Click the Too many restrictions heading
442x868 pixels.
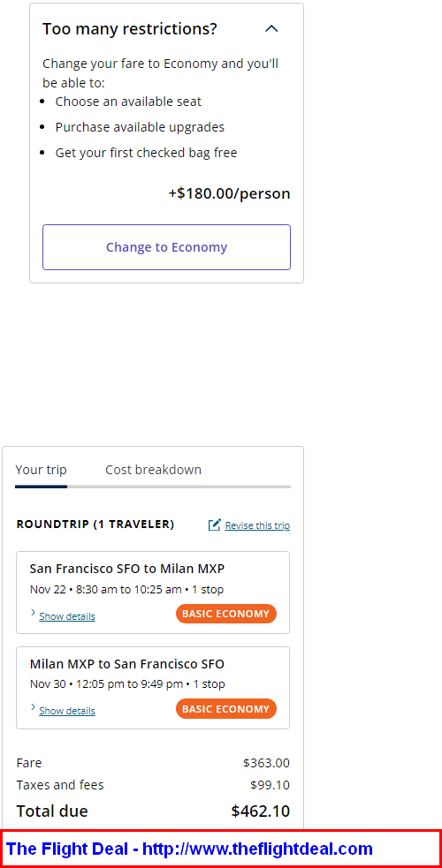[x=130, y=29]
